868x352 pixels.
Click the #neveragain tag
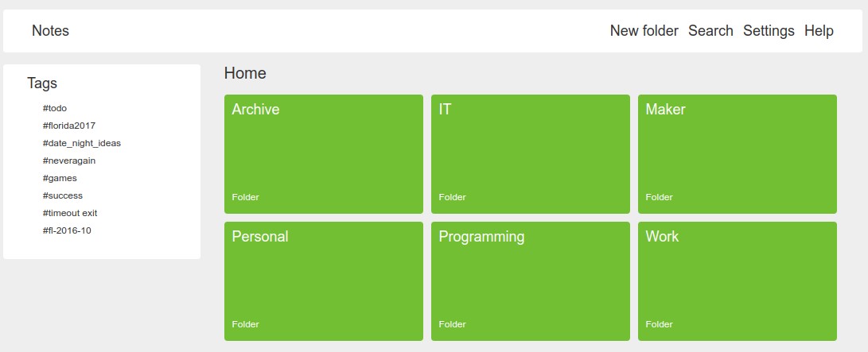point(69,161)
